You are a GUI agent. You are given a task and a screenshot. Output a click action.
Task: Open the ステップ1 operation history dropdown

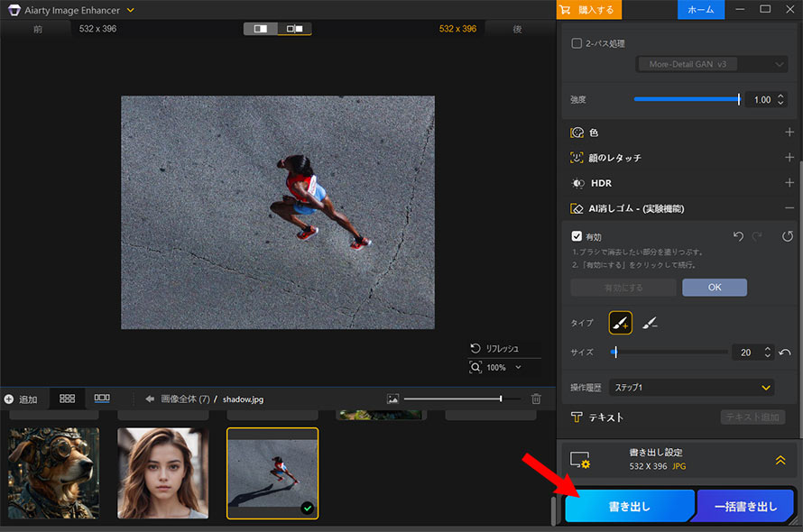[x=691, y=386]
